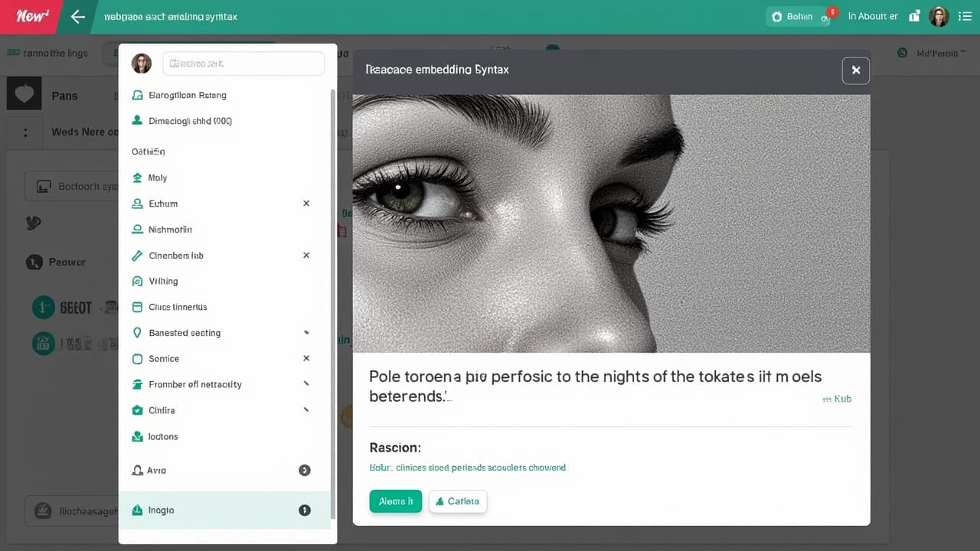Screen dimensions: 980x551
Task: Click the sidebar panel scrollbar
Action: 332,302
